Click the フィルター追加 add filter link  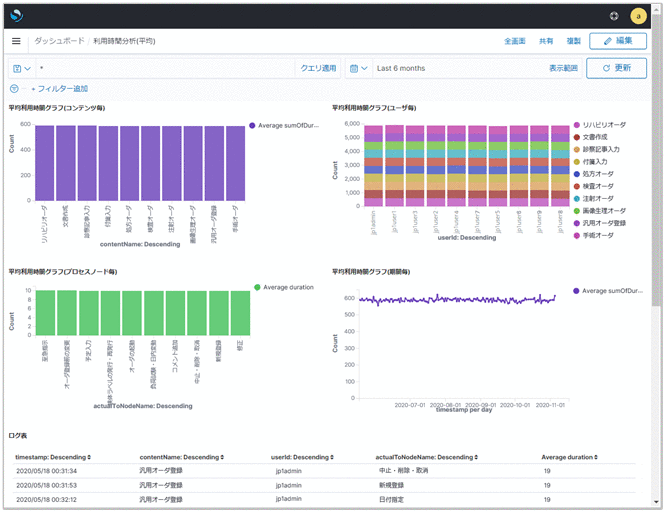62,89
